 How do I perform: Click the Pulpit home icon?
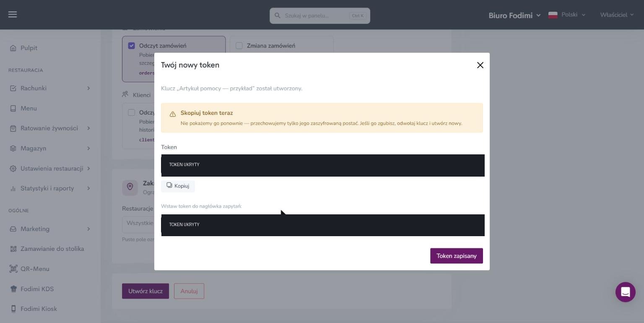[13, 48]
